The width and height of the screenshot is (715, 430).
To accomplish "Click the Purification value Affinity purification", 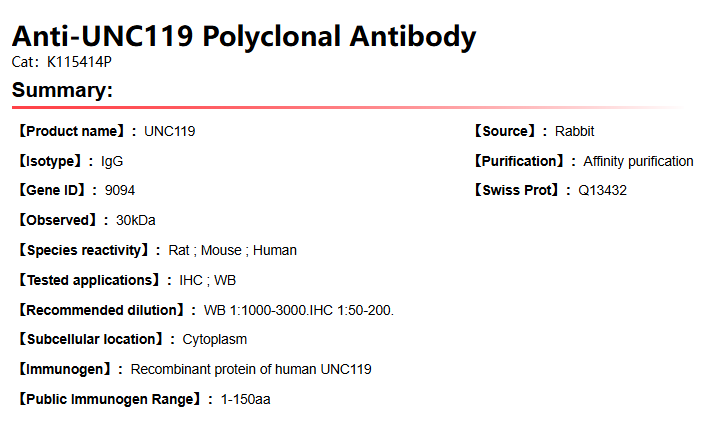I will tap(638, 161).
